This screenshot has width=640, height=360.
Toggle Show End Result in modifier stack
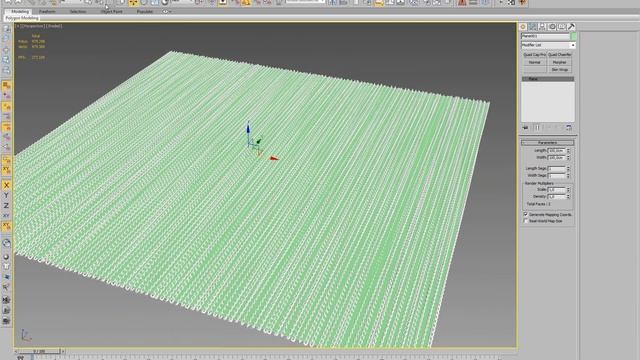[537, 128]
